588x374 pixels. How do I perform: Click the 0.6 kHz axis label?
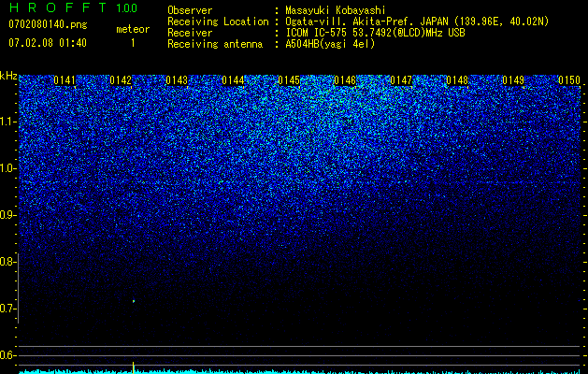pos(7,355)
